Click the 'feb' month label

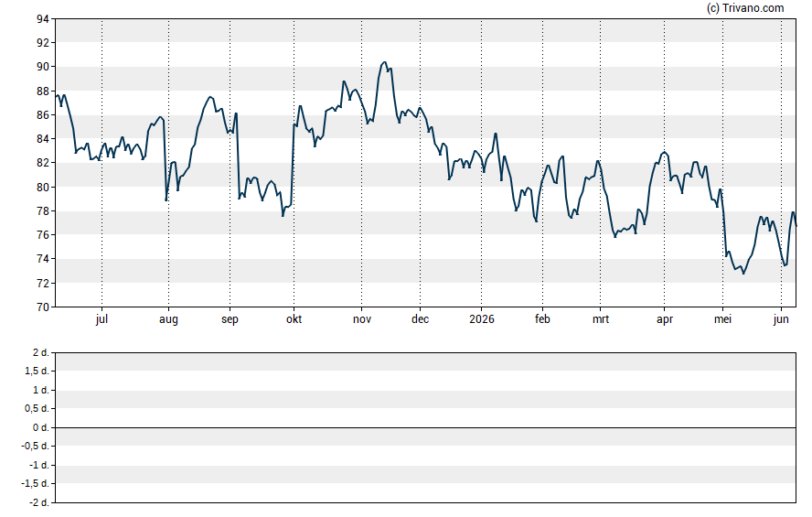(x=542, y=319)
